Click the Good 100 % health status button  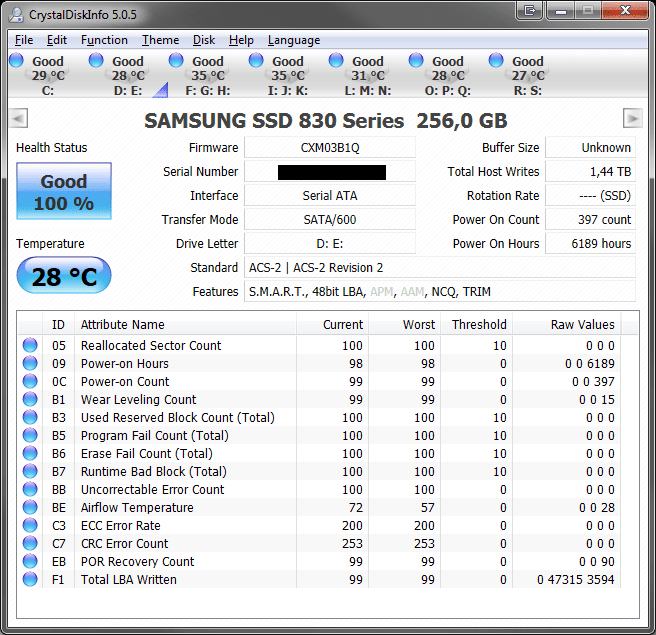tap(64, 191)
